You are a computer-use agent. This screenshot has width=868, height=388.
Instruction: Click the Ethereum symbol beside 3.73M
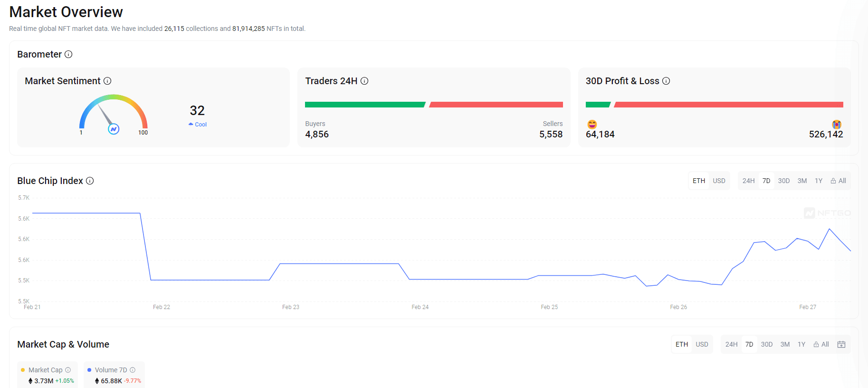[x=30, y=381]
